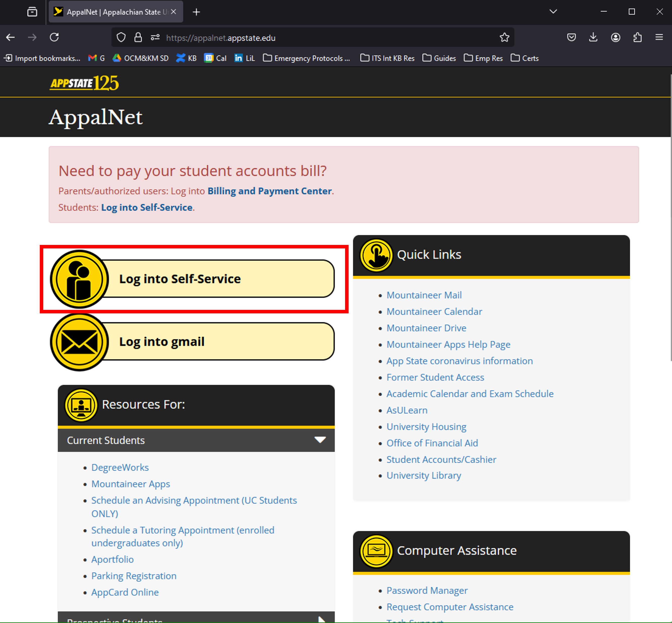
Task: Open the Mountaineer Apps Help Page link
Action: [x=448, y=345]
